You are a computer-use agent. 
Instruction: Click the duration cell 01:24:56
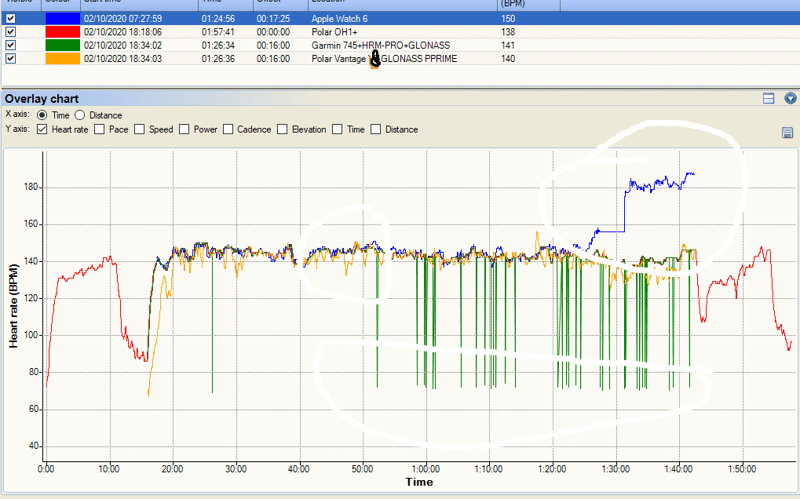click(x=218, y=18)
